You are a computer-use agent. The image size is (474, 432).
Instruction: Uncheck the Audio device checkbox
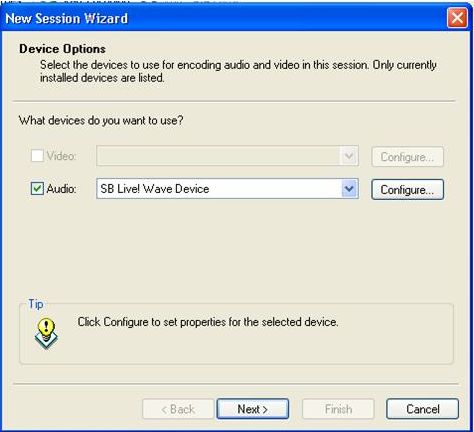37,189
